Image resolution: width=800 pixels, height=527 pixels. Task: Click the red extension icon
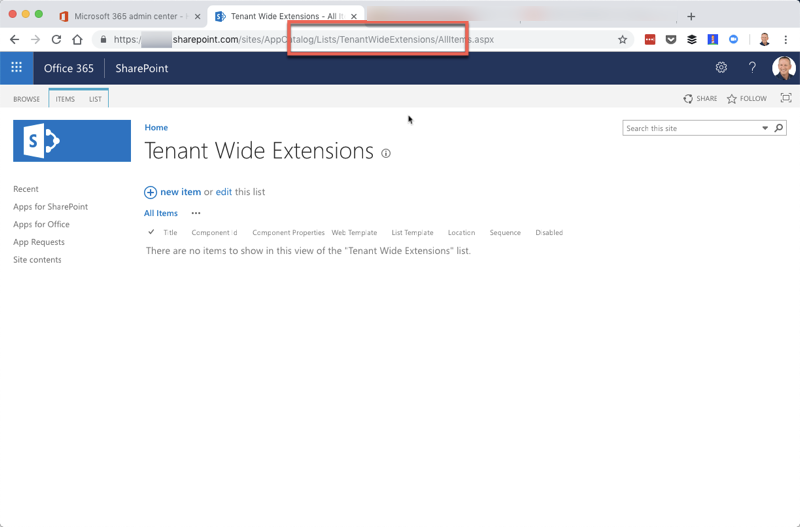pyautogui.click(x=649, y=39)
